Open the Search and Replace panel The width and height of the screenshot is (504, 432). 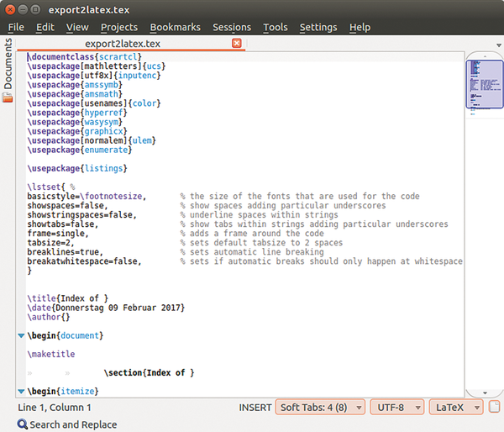[x=67, y=424]
